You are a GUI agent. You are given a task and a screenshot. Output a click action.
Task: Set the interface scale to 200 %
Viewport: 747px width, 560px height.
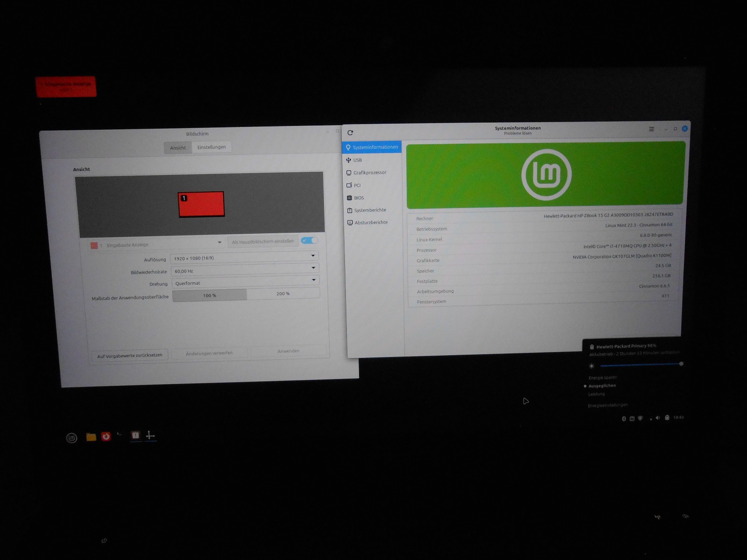283,294
